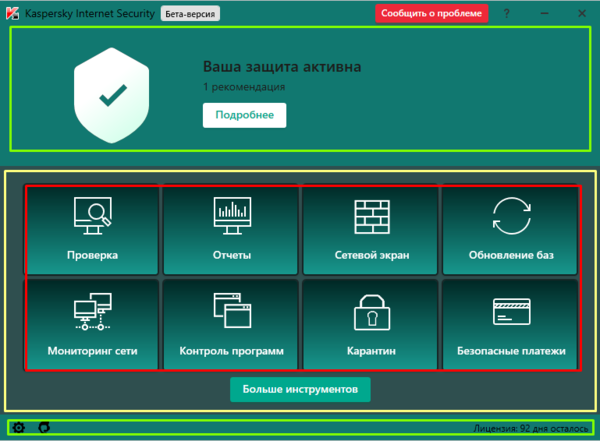The image size is (600, 441).
Task: Minimize the Kaspersky window
Action: (545, 14)
